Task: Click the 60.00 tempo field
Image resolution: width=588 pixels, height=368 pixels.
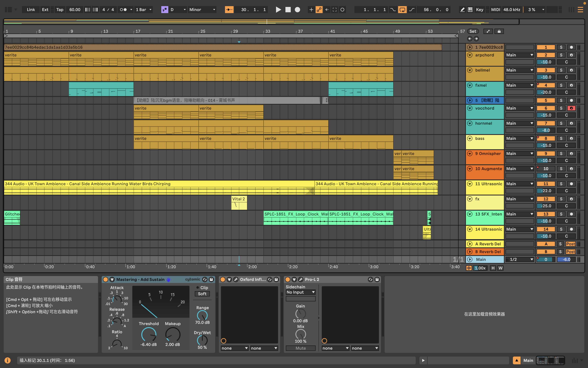Action: coord(75,9)
